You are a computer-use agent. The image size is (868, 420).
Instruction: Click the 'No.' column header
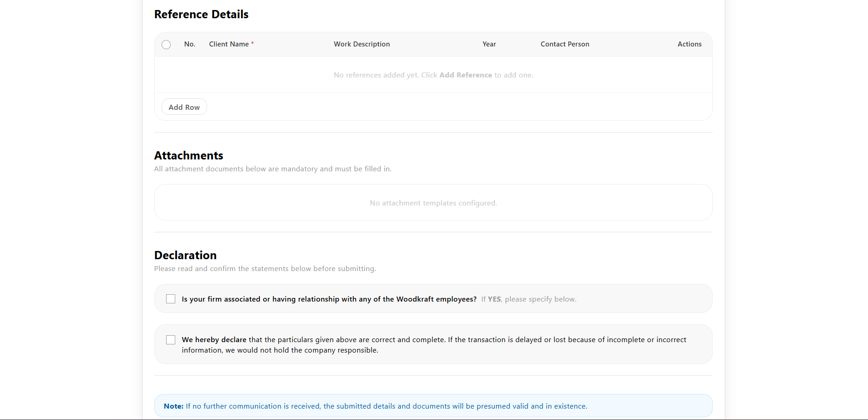190,44
